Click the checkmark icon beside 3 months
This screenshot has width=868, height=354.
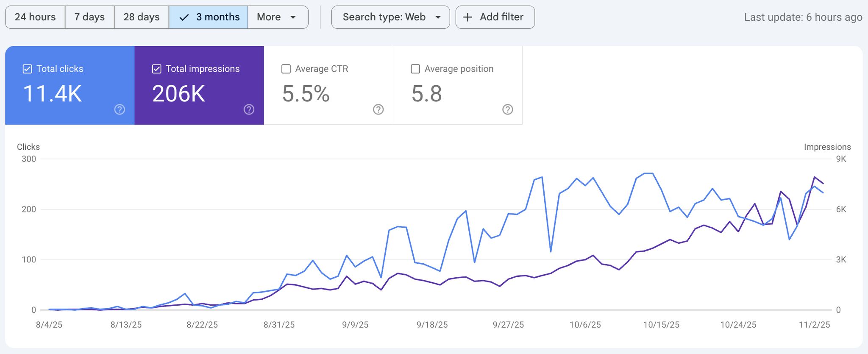(x=184, y=17)
